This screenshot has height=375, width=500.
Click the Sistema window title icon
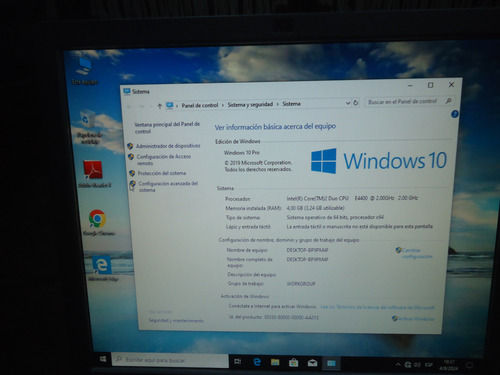click(x=127, y=91)
